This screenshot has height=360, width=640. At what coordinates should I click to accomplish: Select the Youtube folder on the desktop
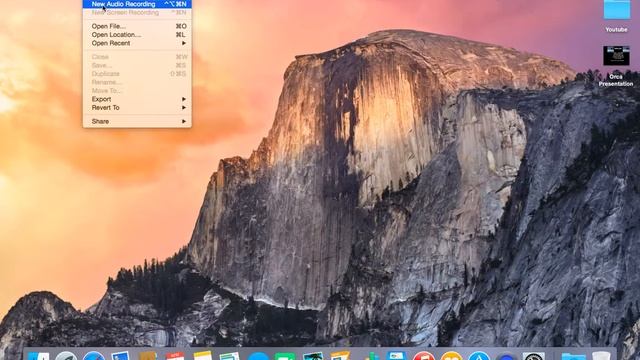click(x=616, y=10)
